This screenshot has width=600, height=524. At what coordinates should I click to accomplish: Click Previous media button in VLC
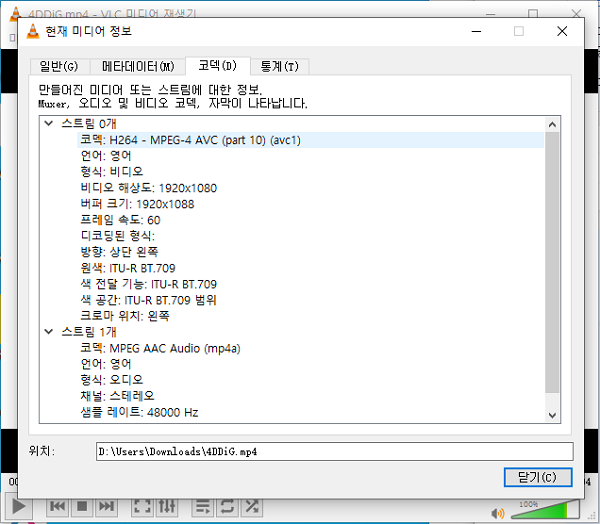pyautogui.click(x=58, y=506)
